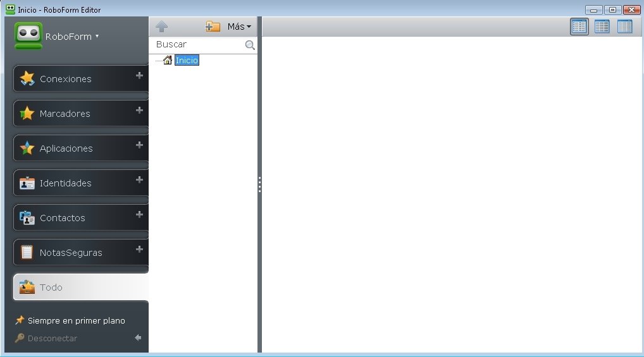Add a new NotasSeguras entry with plus

(x=139, y=250)
